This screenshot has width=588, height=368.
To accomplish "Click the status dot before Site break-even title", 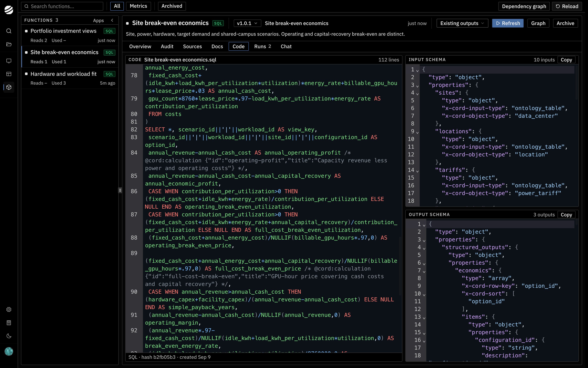I will click(127, 23).
